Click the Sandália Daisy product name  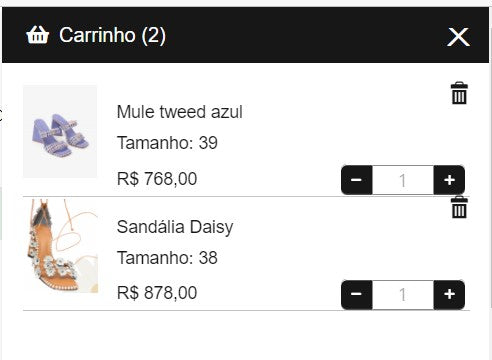[x=175, y=227]
